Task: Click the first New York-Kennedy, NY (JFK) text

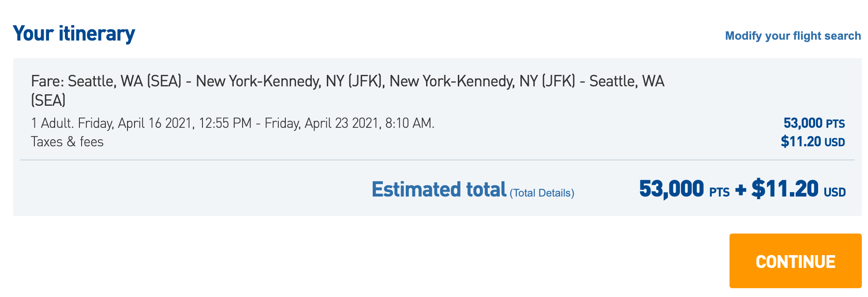Action: [x=289, y=82]
